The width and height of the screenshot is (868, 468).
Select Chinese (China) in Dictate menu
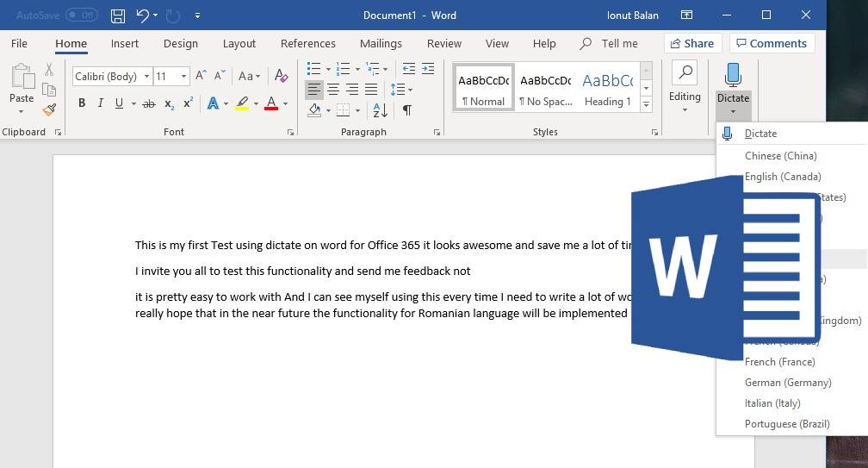[780, 156]
